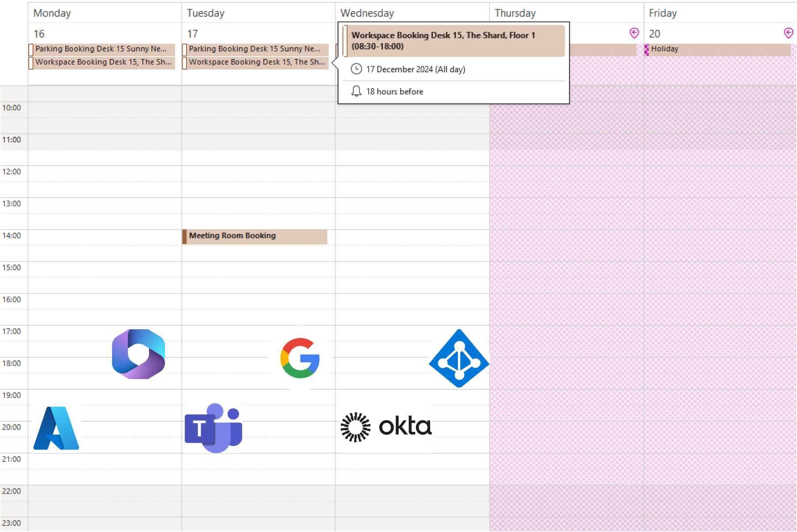Click the Okta logo

pyautogui.click(x=386, y=427)
